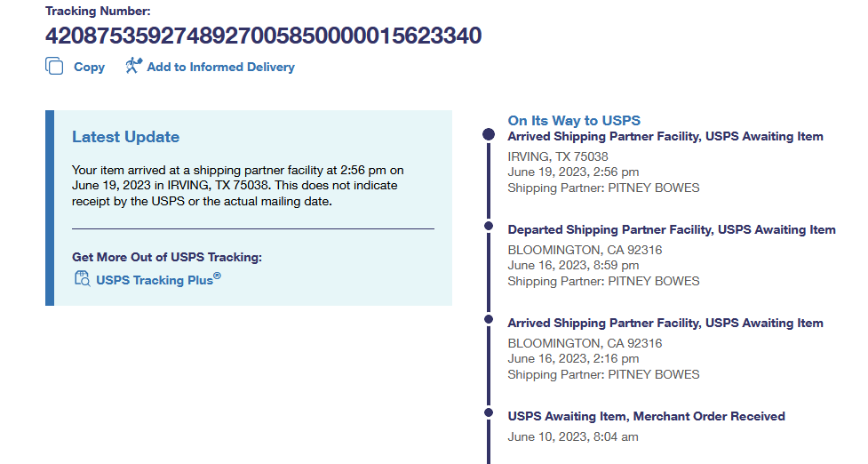
Task: Click the USPS Awaiting Item, Merchant Order Received title
Action: pyautogui.click(x=646, y=416)
